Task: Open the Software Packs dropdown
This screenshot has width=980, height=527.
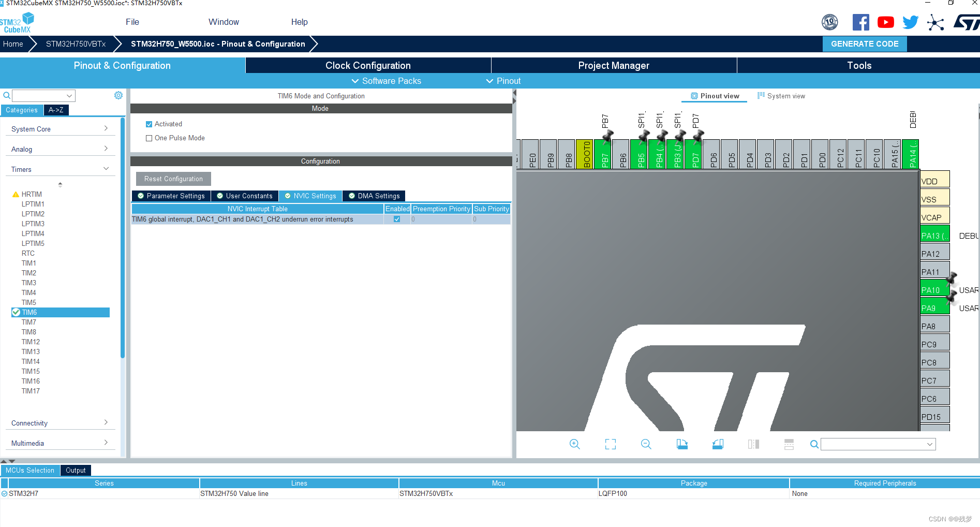Action: point(386,81)
